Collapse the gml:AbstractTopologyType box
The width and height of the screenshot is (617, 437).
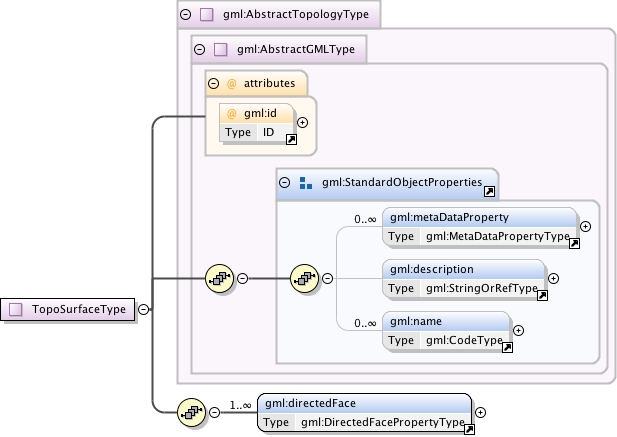pyautogui.click(x=185, y=15)
